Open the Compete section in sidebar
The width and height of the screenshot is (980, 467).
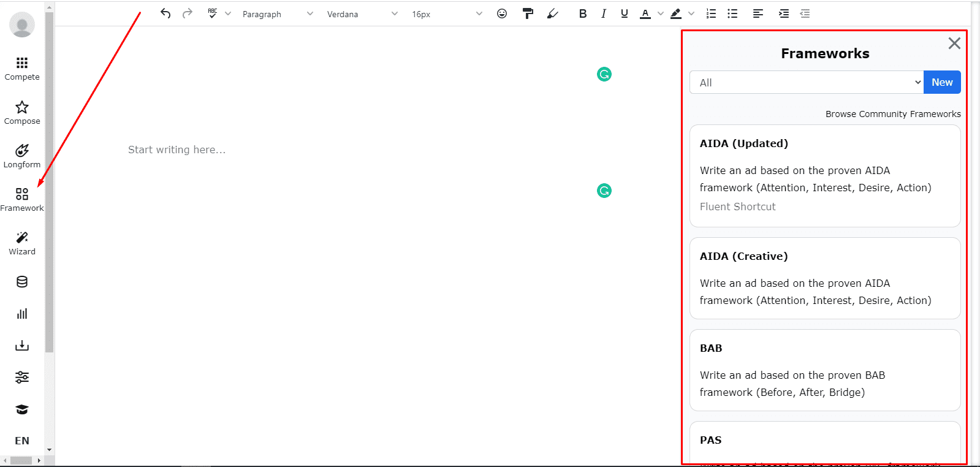click(x=22, y=69)
